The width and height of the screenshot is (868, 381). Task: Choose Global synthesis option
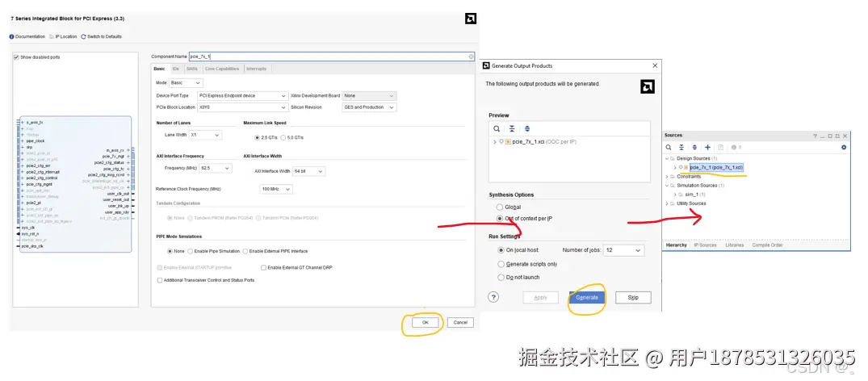pos(500,207)
